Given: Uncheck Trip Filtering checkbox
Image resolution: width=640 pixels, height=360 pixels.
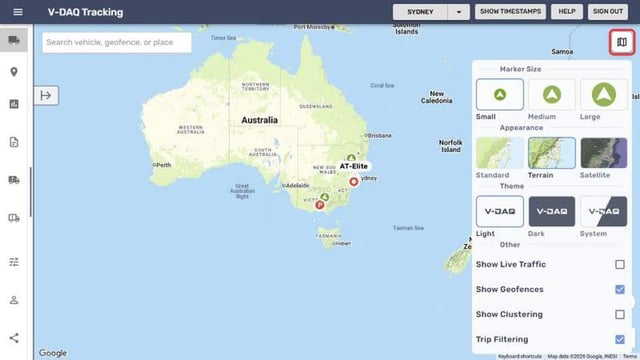Looking at the screenshot, I should 620,339.
